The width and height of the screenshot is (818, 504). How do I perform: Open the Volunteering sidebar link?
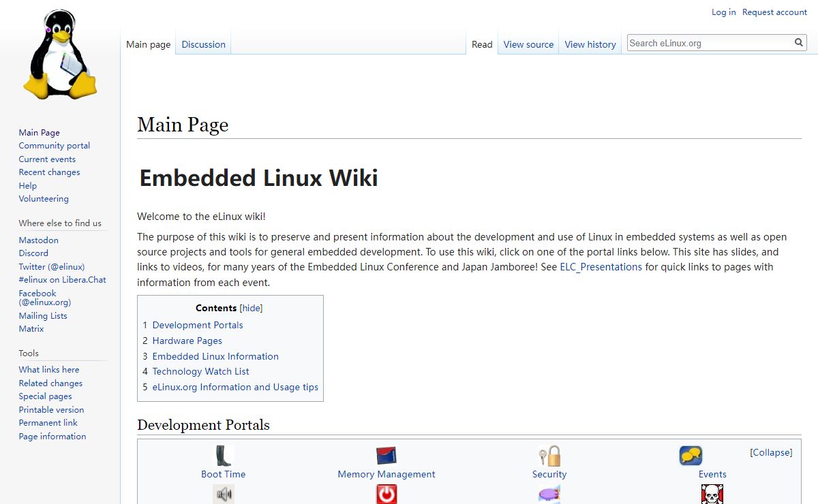(44, 199)
